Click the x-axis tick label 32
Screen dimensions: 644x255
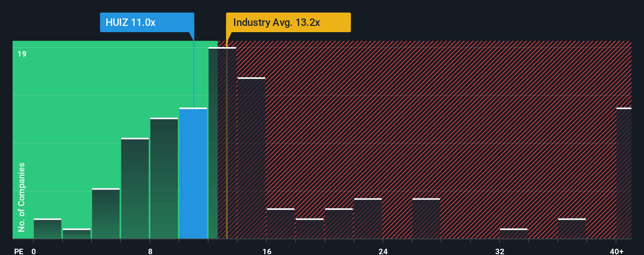(x=499, y=251)
